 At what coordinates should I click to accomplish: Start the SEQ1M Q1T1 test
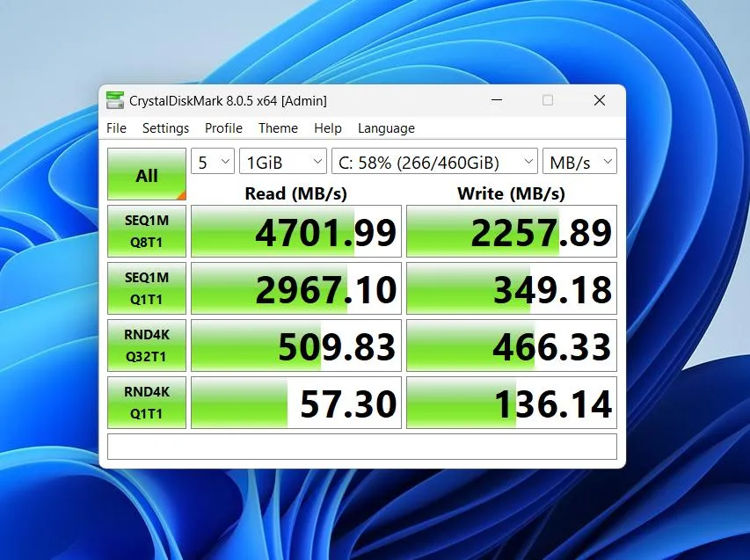pyautogui.click(x=147, y=288)
